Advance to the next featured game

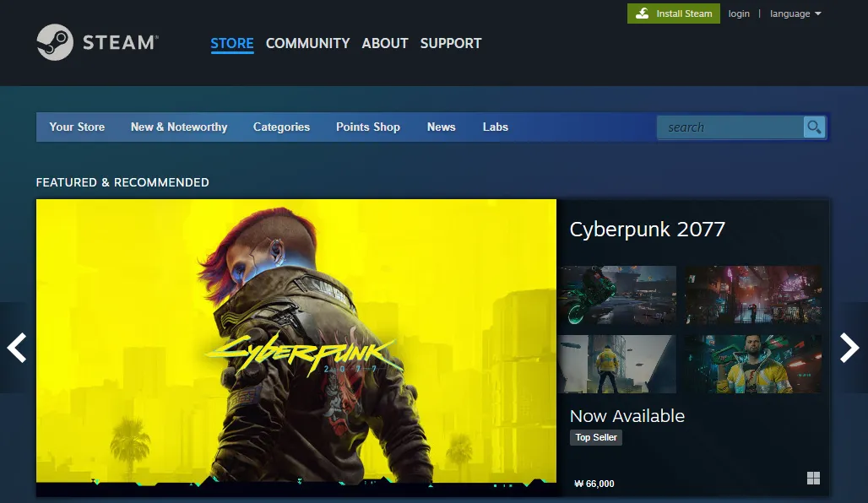849,348
